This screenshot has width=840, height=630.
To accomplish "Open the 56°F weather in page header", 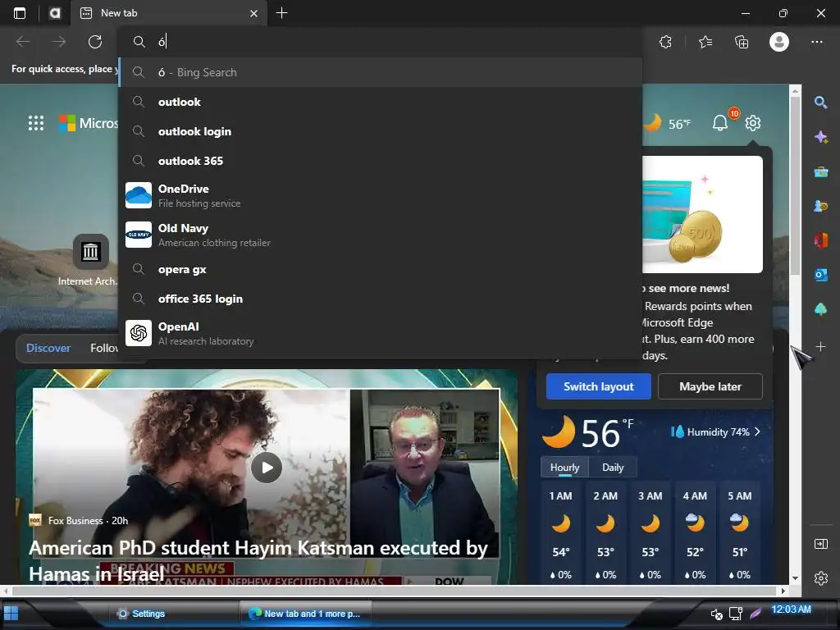I will coord(668,124).
